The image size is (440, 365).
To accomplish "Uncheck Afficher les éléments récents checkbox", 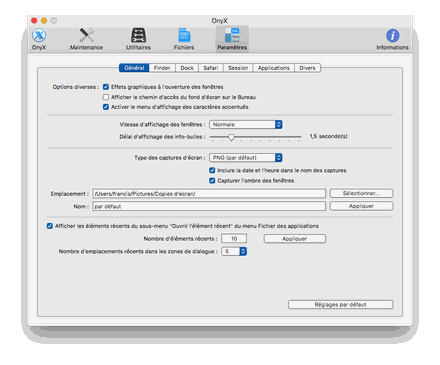I will [50, 226].
